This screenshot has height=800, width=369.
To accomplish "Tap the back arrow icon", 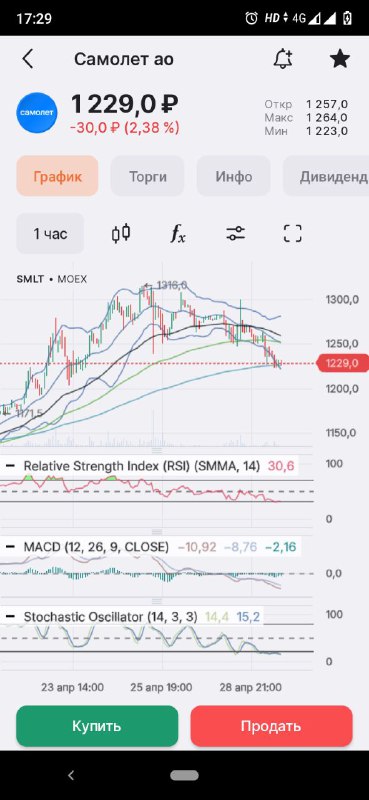I will click(28, 59).
